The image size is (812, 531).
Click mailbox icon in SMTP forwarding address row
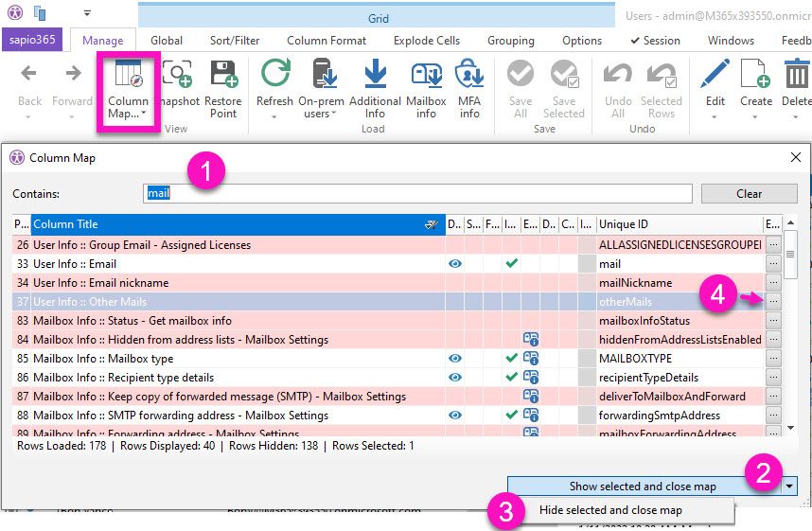click(x=531, y=415)
